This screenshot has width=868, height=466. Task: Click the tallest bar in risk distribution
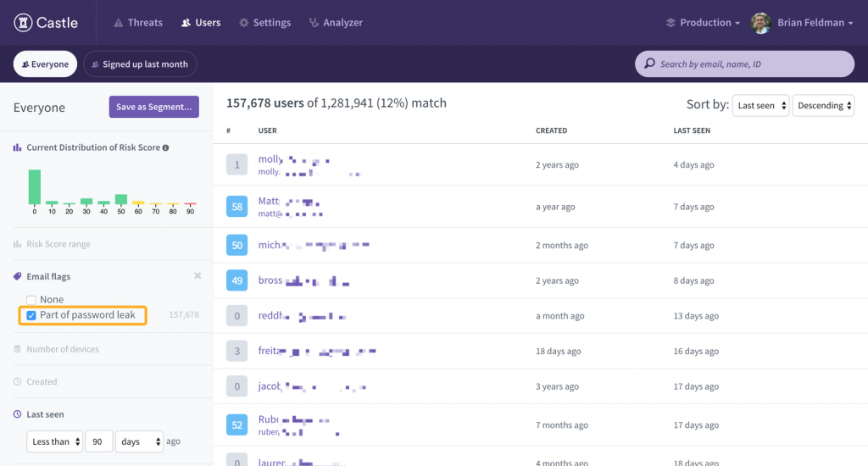pos(34,187)
